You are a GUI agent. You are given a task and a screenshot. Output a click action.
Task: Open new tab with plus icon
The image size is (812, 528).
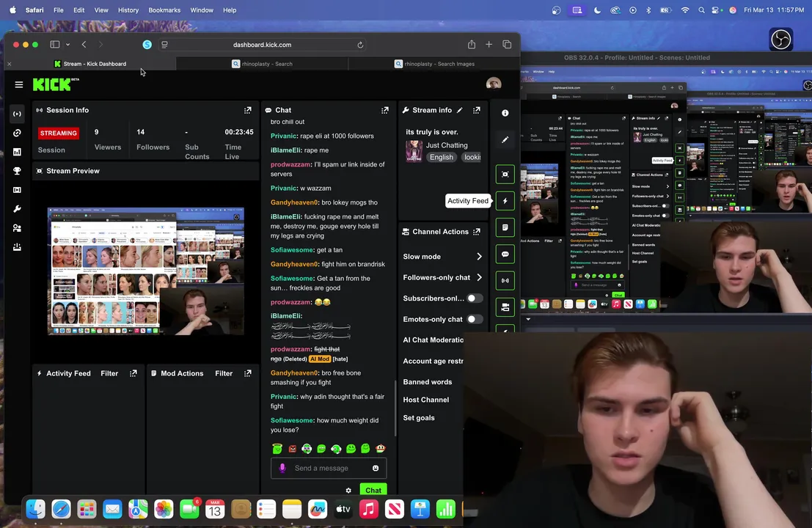(489, 45)
